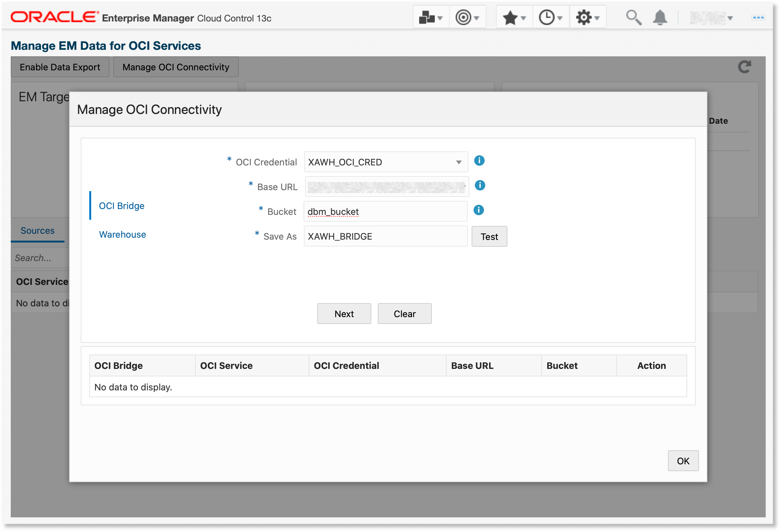The height and width of the screenshot is (532, 781).
Task: Click the search magnifier icon
Action: point(633,18)
